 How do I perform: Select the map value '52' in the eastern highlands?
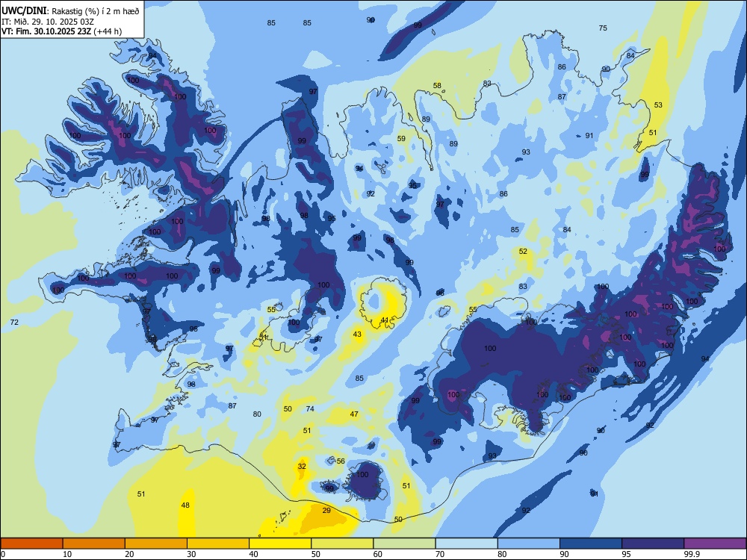coord(523,252)
